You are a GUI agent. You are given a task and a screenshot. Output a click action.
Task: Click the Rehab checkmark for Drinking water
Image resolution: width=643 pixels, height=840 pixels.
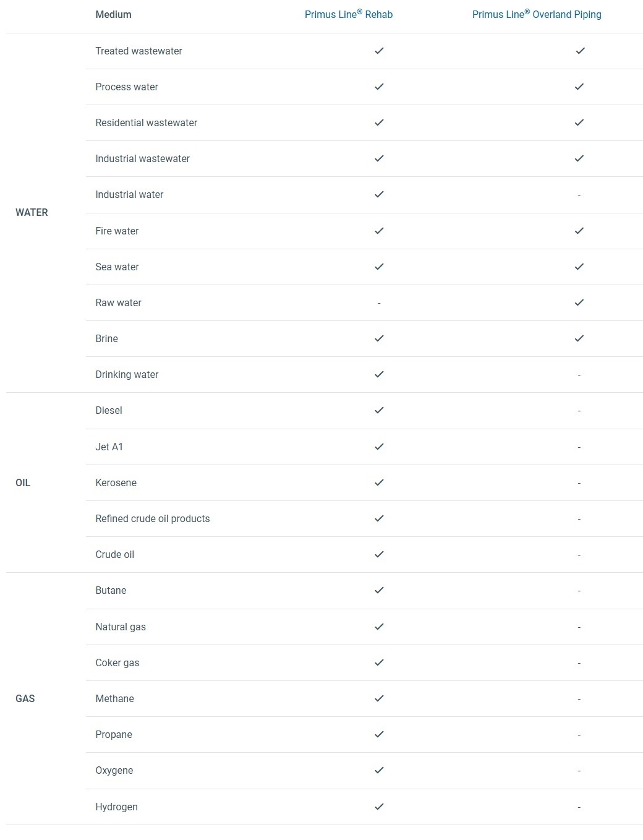tap(379, 374)
